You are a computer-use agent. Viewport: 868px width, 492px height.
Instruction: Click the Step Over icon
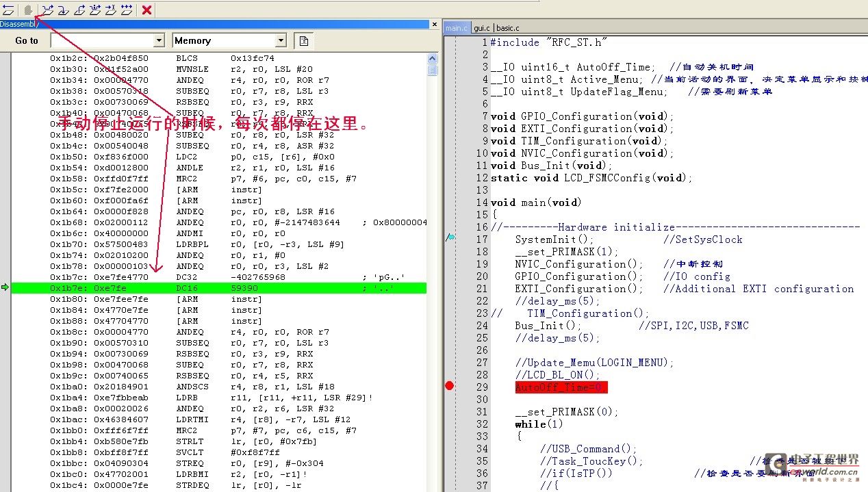click(x=47, y=10)
